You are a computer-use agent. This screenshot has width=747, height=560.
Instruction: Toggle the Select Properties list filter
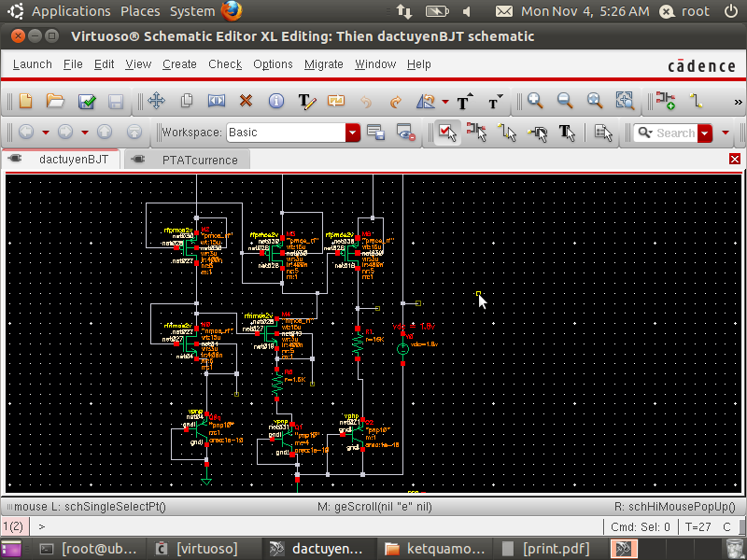pyautogui.click(x=603, y=133)
